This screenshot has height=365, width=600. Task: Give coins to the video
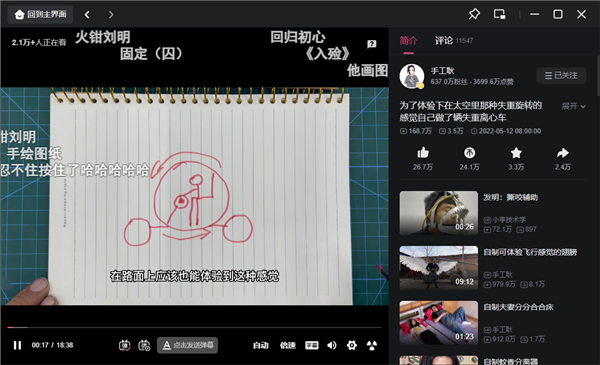pyautogui.click(x=470, y=153)
